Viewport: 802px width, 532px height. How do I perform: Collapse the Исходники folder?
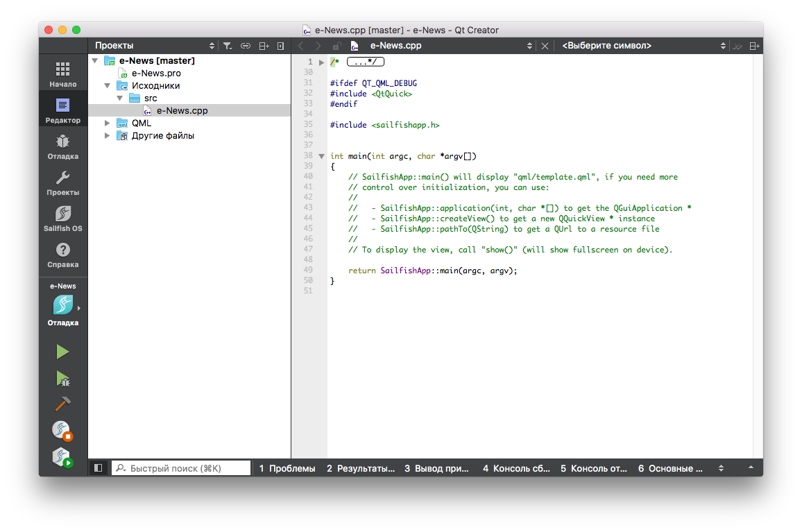point(108,86)
